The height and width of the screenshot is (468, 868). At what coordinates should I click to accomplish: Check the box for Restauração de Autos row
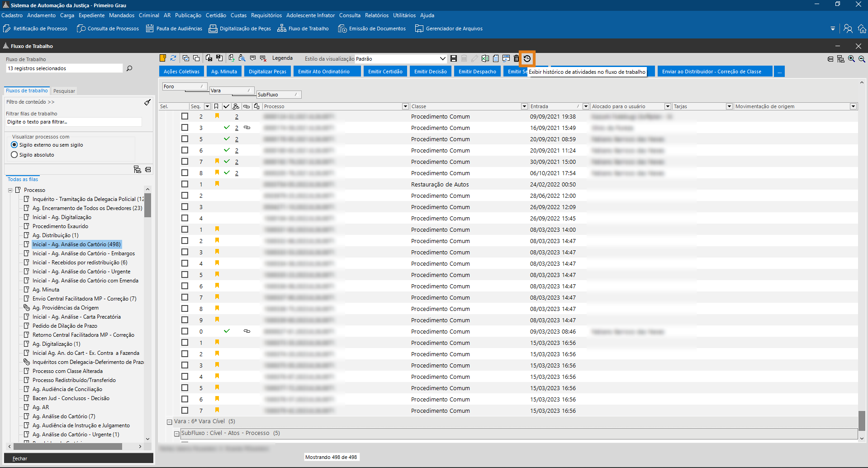click(185, 184)
